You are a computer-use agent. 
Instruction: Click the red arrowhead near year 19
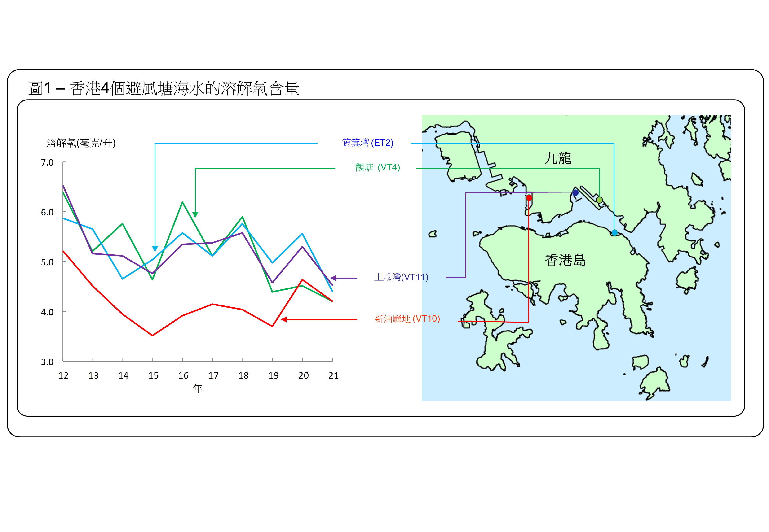point(284,319)
